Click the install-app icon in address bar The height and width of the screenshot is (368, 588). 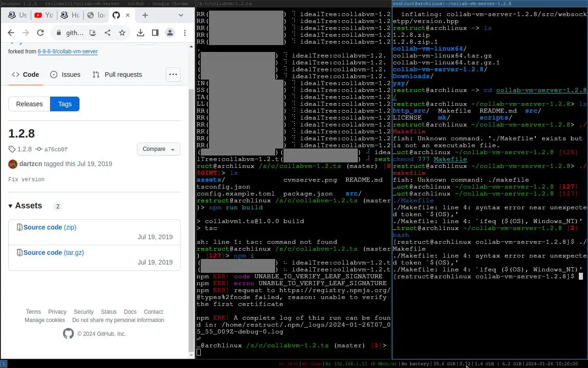pyautogui.click(x=93, y=33)
